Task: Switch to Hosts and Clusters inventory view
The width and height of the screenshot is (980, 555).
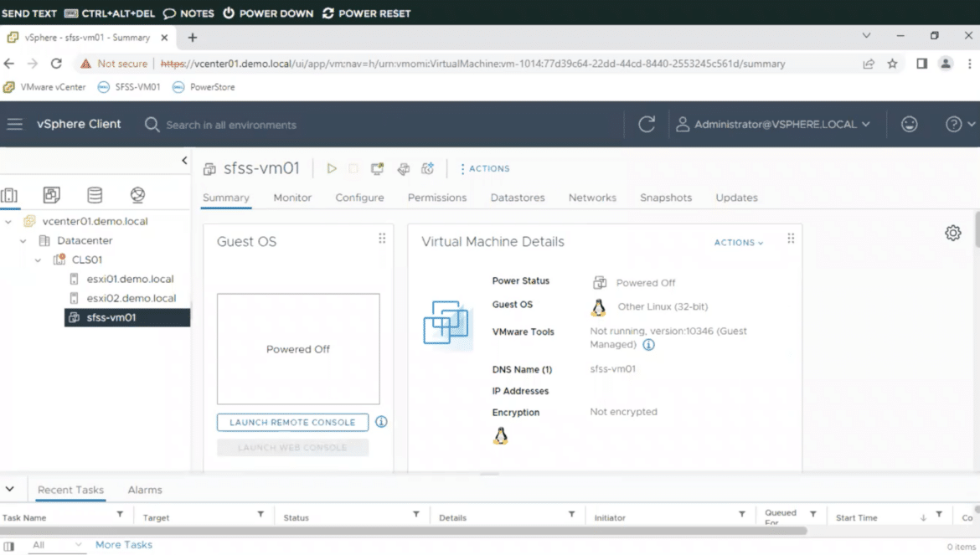Action: (9, 195)
